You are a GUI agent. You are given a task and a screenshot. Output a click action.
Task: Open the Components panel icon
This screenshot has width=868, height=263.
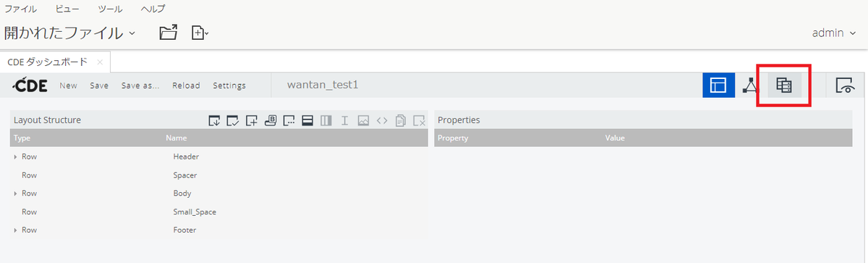[751, 85]
